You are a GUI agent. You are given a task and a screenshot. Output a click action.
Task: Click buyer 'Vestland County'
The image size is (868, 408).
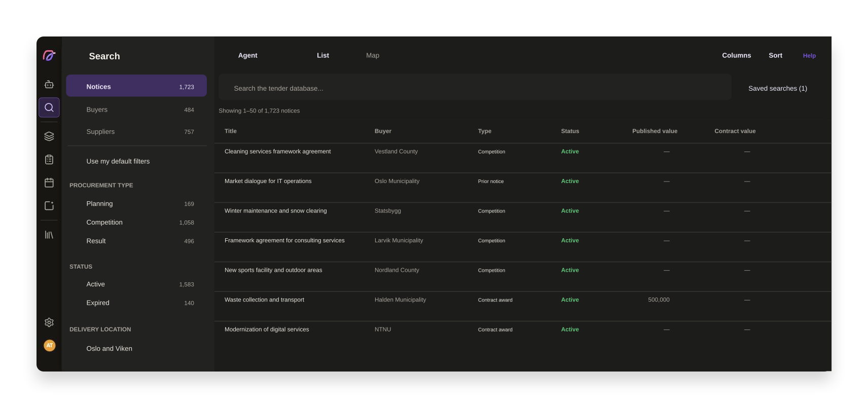click(396, 152)
